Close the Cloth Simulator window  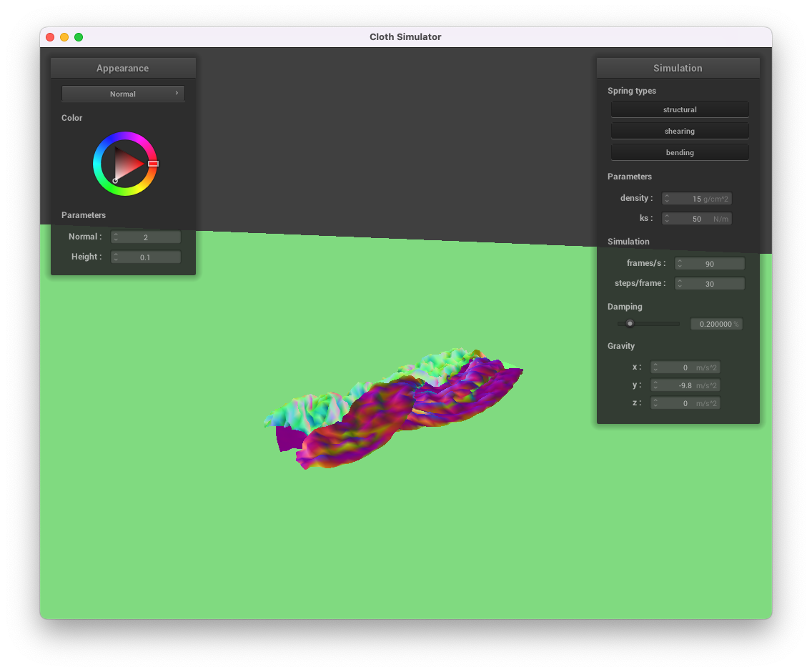click(50, 37)
